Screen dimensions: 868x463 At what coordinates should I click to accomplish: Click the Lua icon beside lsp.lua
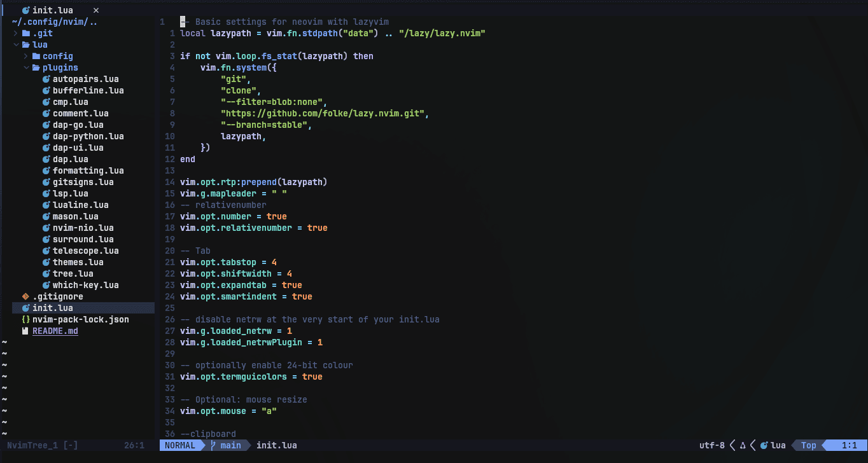point(46,193)
